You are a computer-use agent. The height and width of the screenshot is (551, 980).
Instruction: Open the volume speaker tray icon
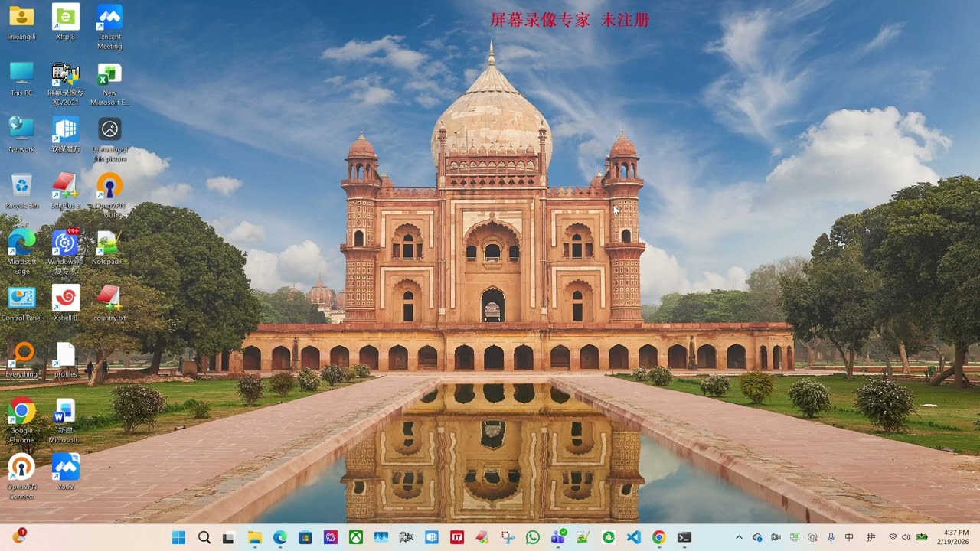(906, 537)
